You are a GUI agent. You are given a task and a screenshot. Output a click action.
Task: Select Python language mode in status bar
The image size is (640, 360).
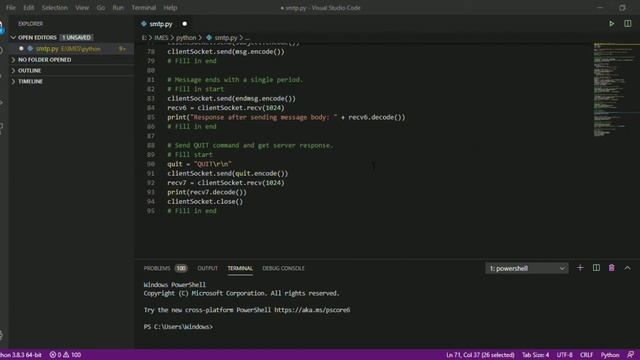coord(610,355)
